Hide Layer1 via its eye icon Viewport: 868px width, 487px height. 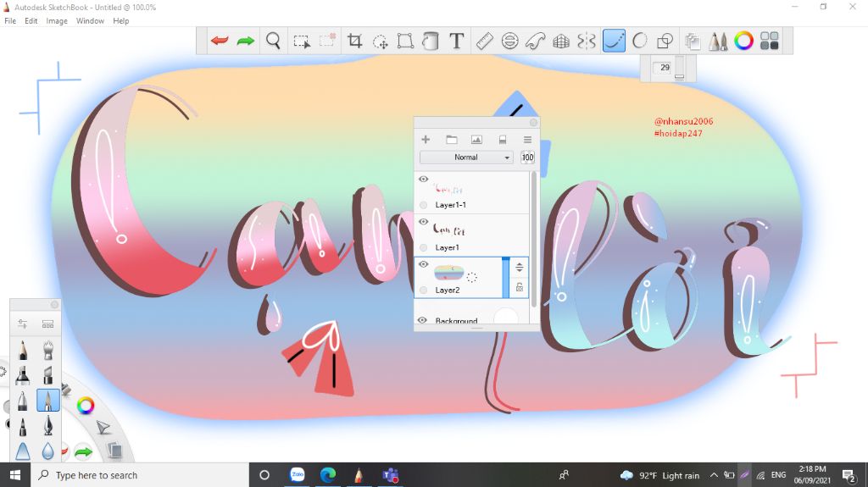pos(424,222)
